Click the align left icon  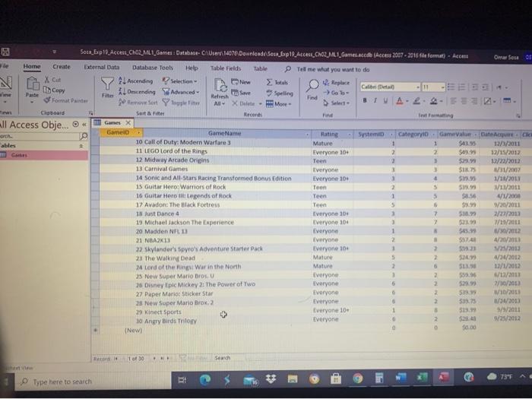coord(453,101)
